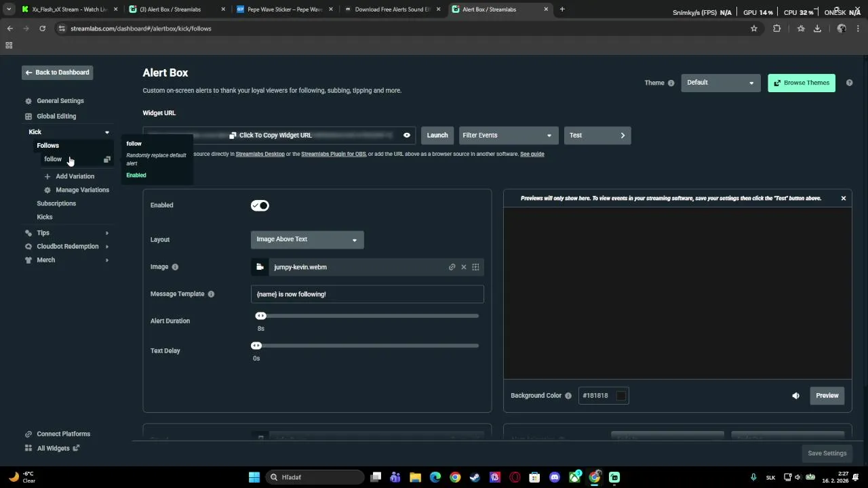Expand the Merch section arrow
Viewport: 868px width, 488px height.
pyautogui.click(x=107, y=260)
